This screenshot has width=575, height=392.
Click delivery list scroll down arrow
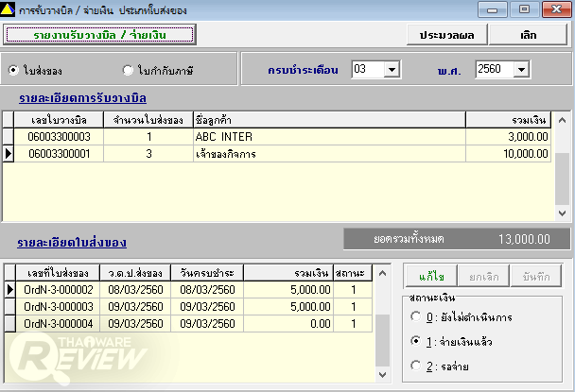point(382,375)
